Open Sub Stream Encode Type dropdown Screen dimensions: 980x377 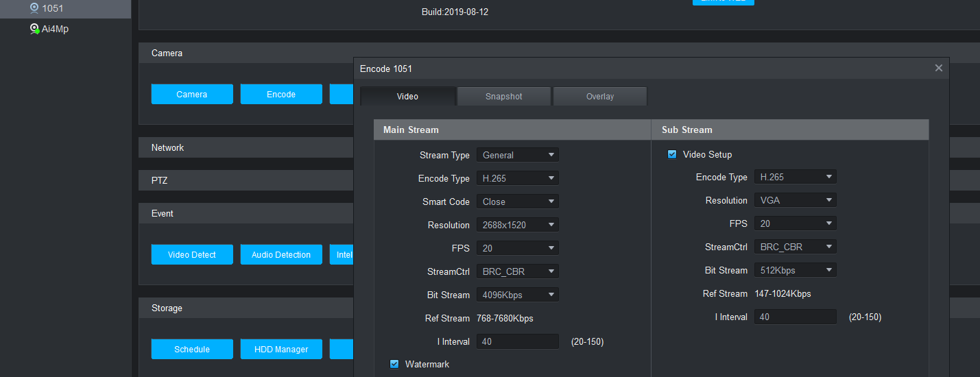(796, 177)
